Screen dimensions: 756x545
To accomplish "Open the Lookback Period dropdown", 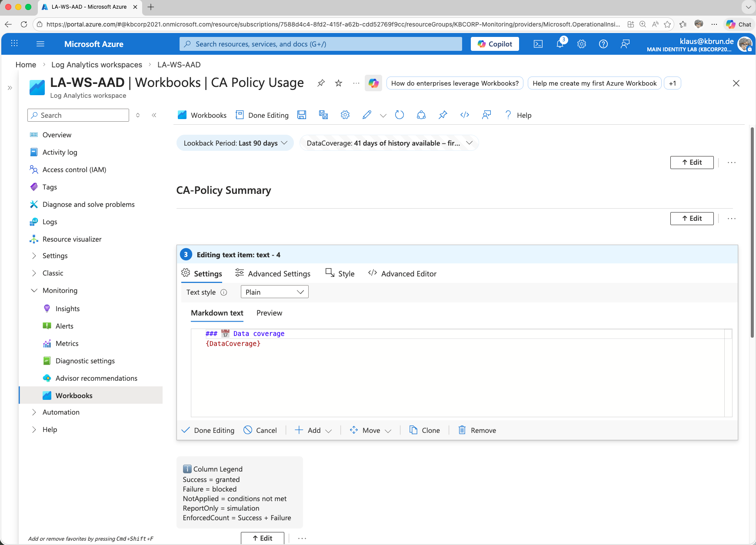I will (x=235, y=143).
